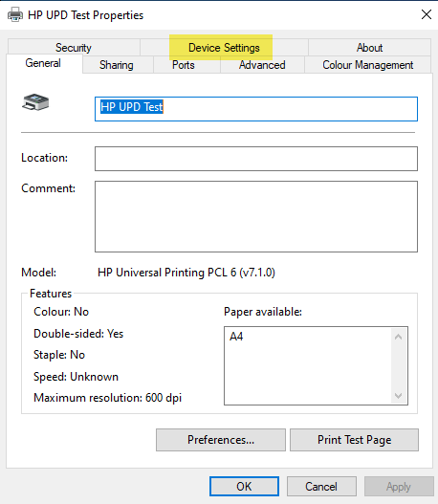Viewport: 438px width, 504px height.
Task: Click the 'Paper available:' label
Action: (263, 312)
